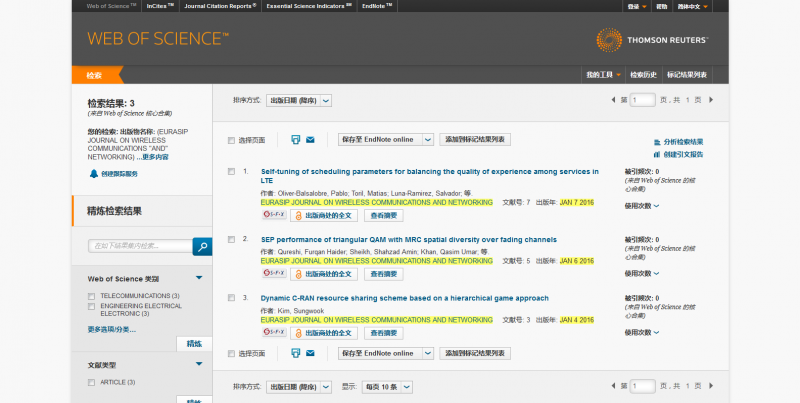Image resolution: width=800 pixels, height=403 pixels.
Task: Click the bottom page number field
Action: tap(642, 386)
